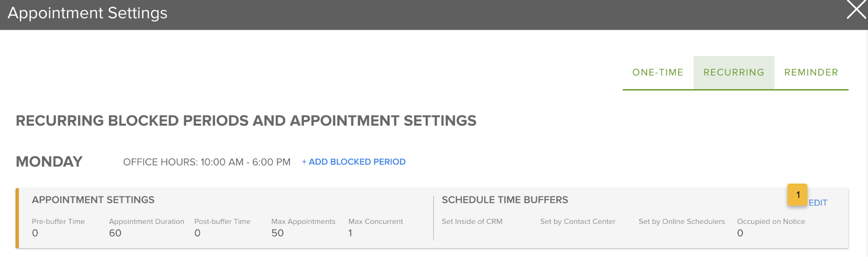Screen dimensions: 868x257
Task: Click the Max Appointments value 50
Action: 277,233
